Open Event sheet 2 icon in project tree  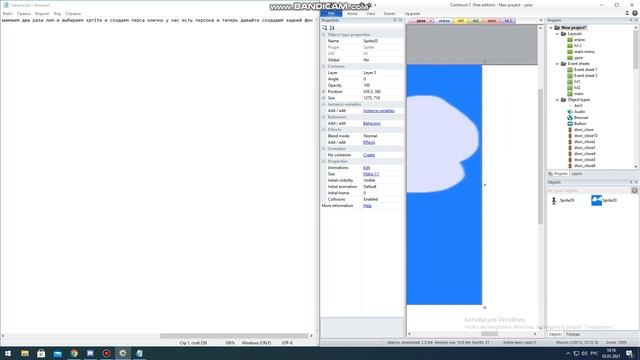[570, 76]
